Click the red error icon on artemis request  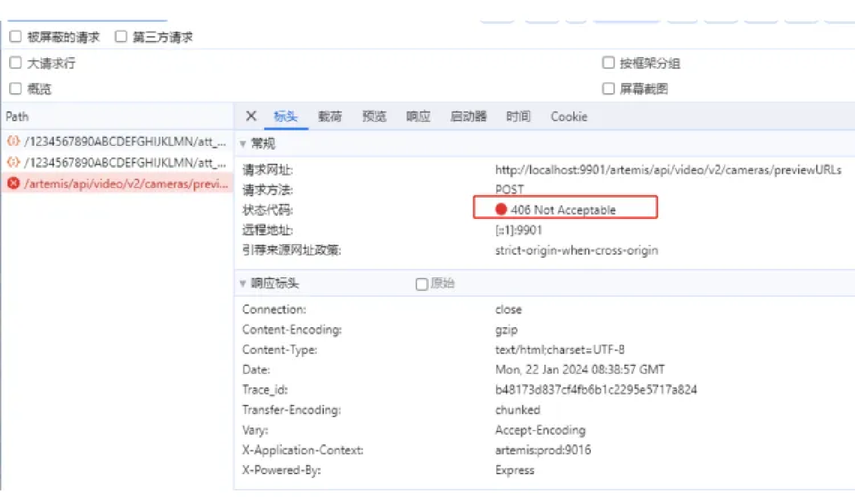(12, 183)
